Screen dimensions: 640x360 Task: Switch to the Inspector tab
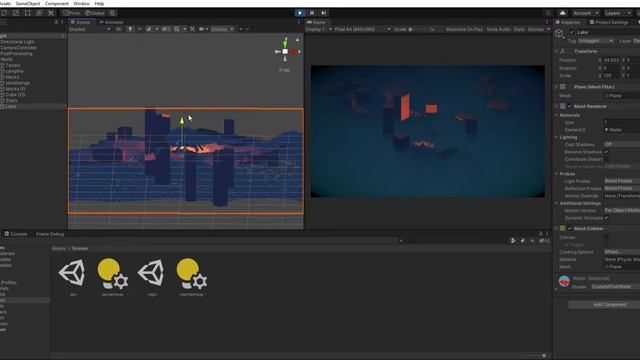coord(568,22)
